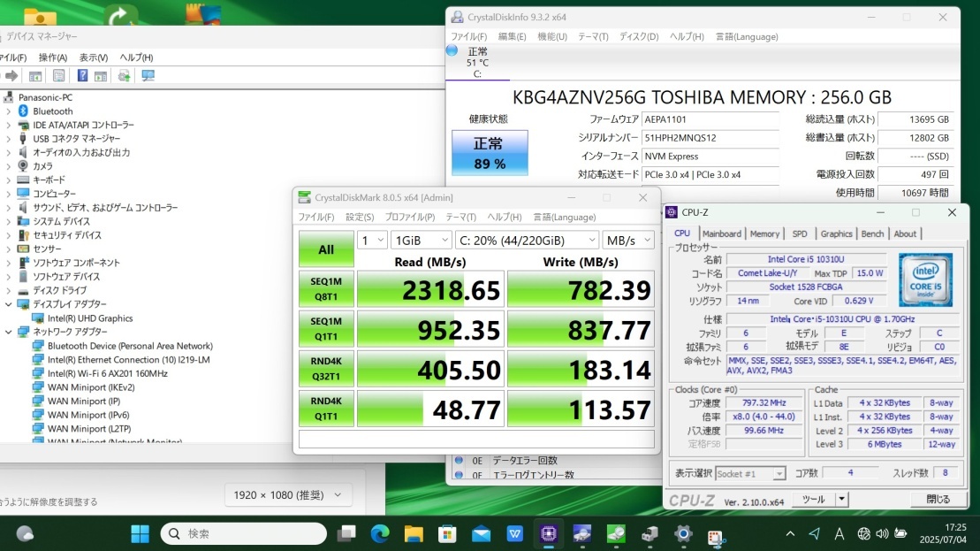Toggle the console tree icon in Device Manager toolbar
The image size is (980, 551).
coord(35,76)
